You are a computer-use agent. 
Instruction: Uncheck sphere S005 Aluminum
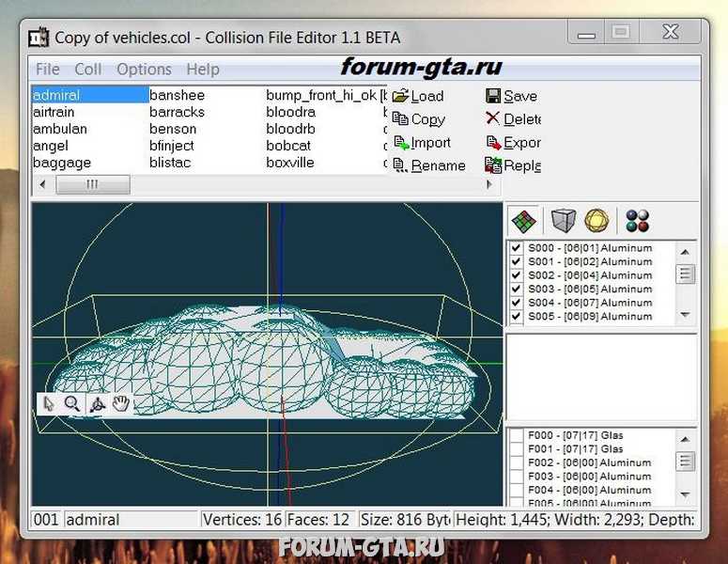[516, 317]
